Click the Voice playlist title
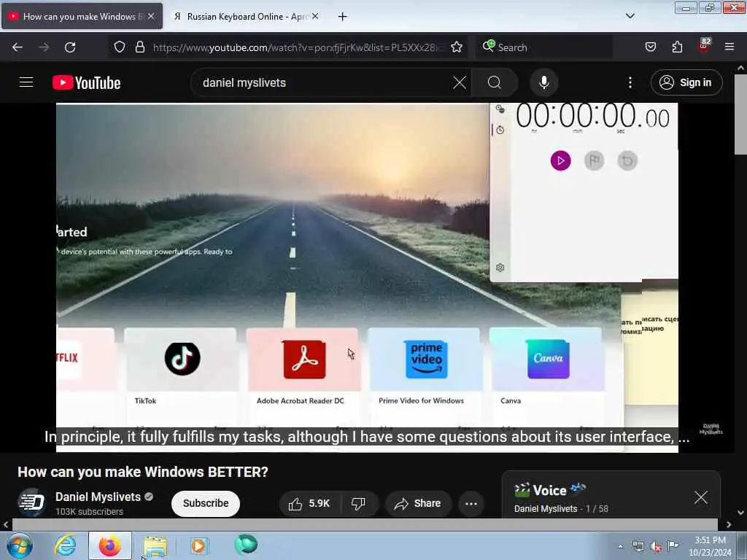The width and height of the screenshot is (747, 560). (x=550, y=491)
